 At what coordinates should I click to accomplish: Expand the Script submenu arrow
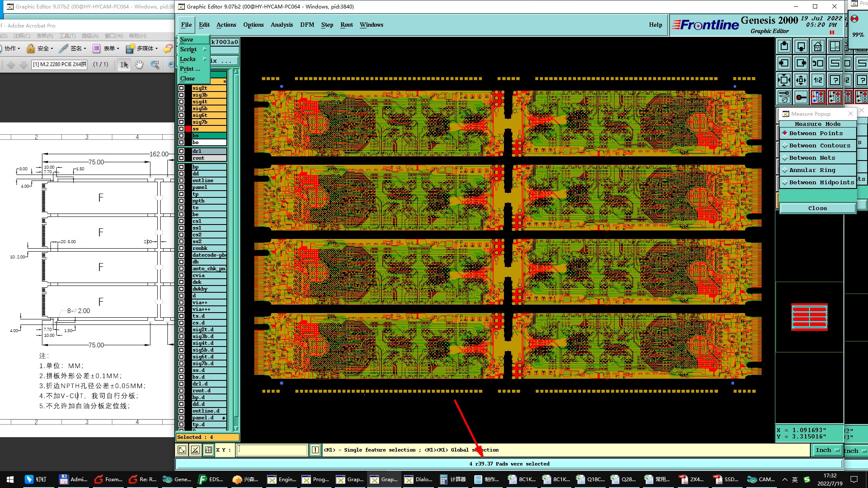click(x=205, y=49)
